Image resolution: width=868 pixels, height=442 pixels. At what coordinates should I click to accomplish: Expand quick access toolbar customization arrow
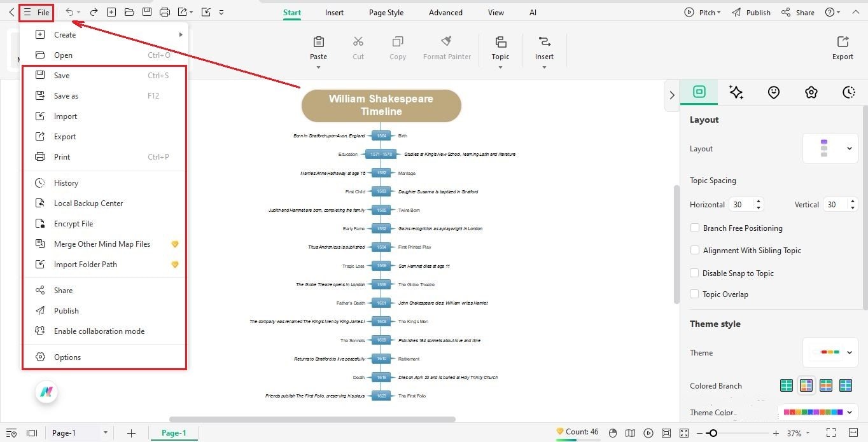click(x=221, y=12)
